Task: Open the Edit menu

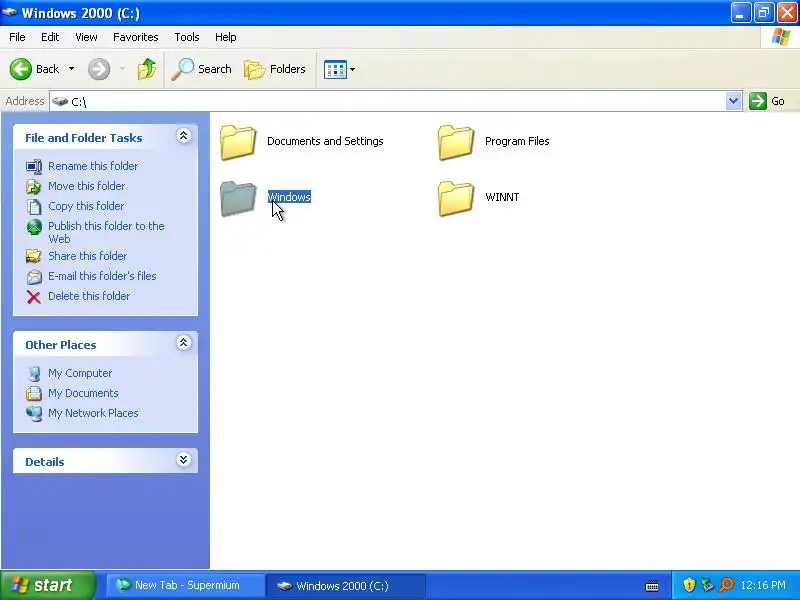Action: point(50,37)
